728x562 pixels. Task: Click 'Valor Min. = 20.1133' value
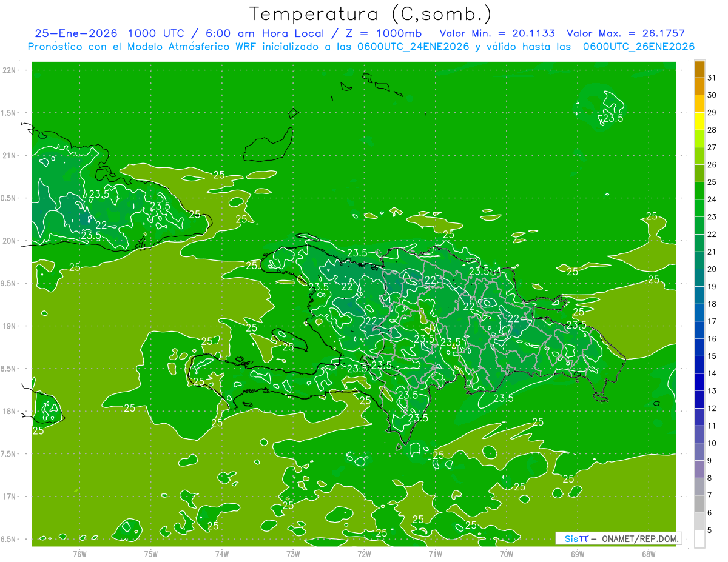[497, 33]
